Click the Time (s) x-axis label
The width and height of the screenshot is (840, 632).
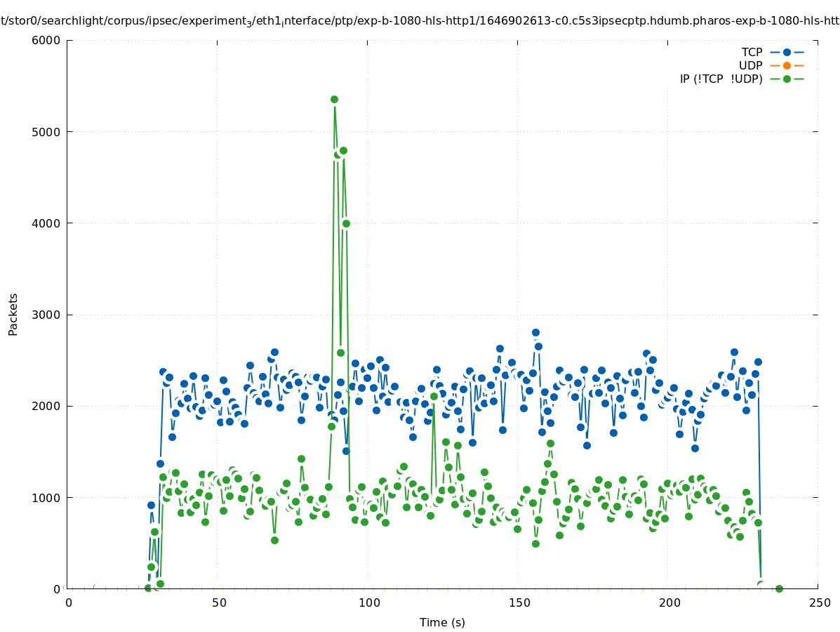442,622
